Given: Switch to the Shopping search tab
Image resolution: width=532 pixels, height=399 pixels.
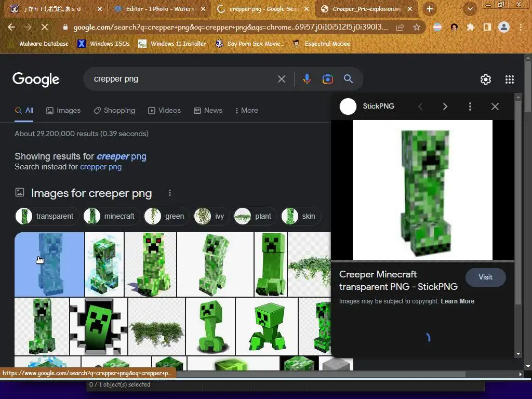Looking at the screenshot, I should coord(114,111).
